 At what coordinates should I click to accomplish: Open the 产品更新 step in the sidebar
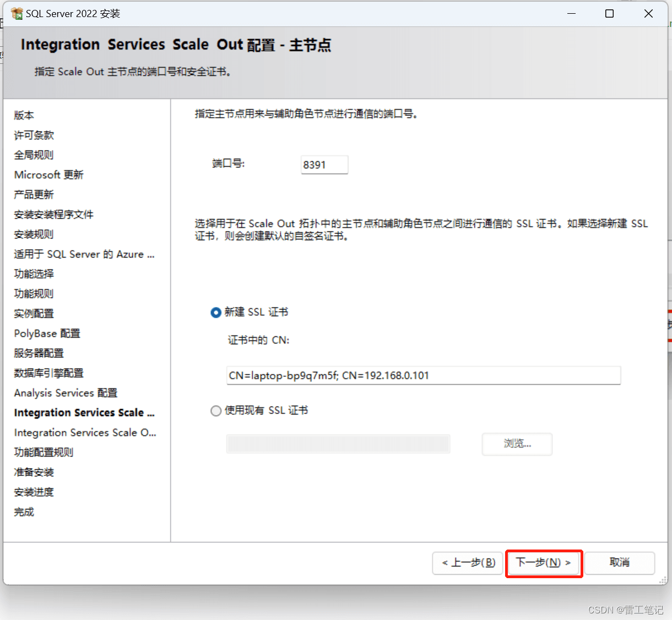click(x=34, y=194)
